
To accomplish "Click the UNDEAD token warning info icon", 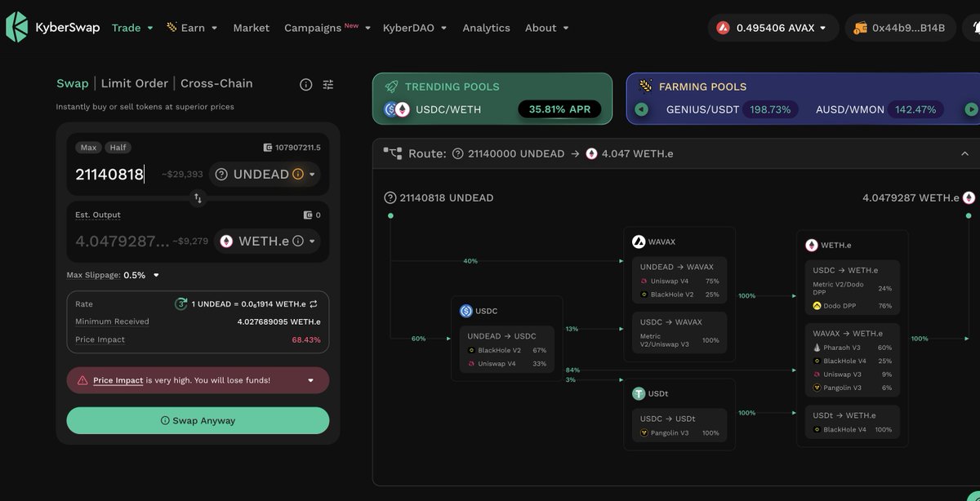I will point(298,174).
